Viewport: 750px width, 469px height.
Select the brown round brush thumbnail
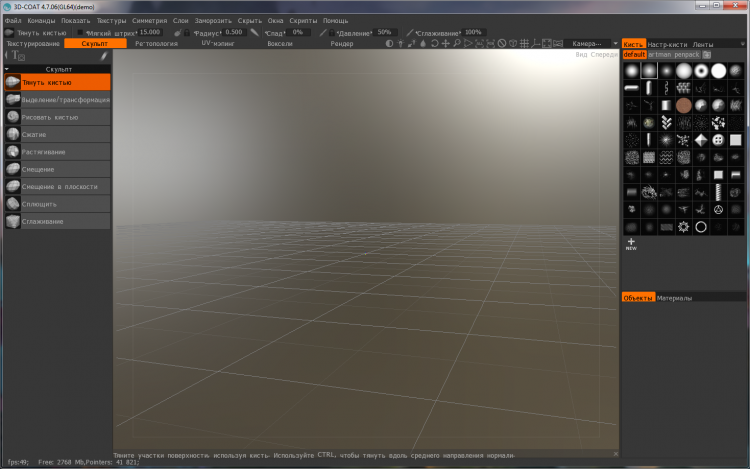(684, 105)
